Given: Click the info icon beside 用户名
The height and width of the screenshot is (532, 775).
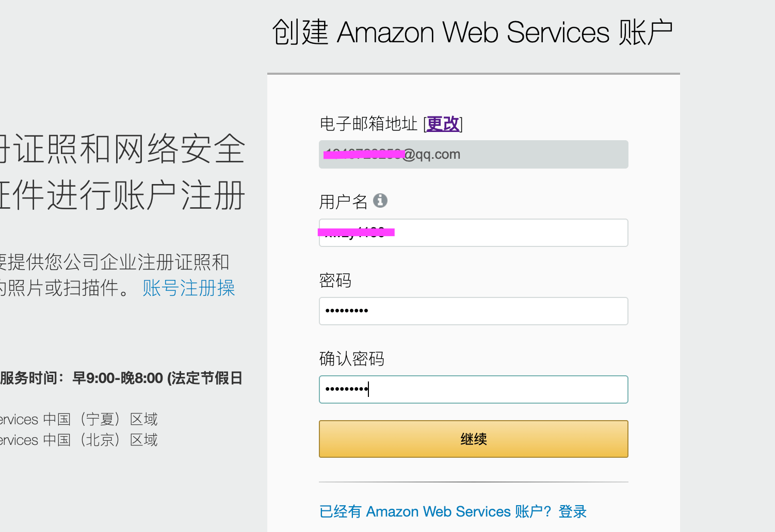Looking at the screenshot, I should click(380, 201).
